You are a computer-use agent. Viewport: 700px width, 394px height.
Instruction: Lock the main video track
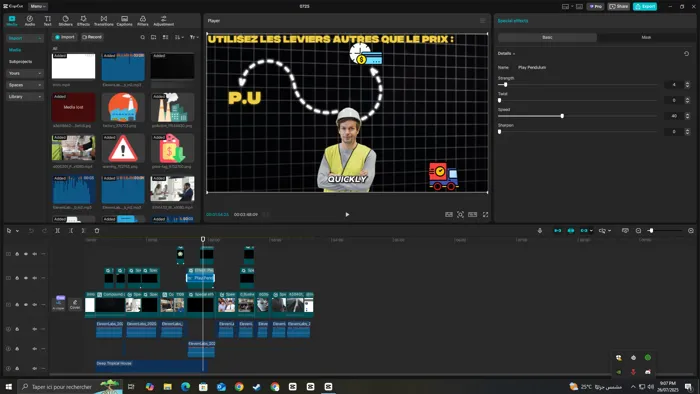pyautogui.click(x=17, y=305)
